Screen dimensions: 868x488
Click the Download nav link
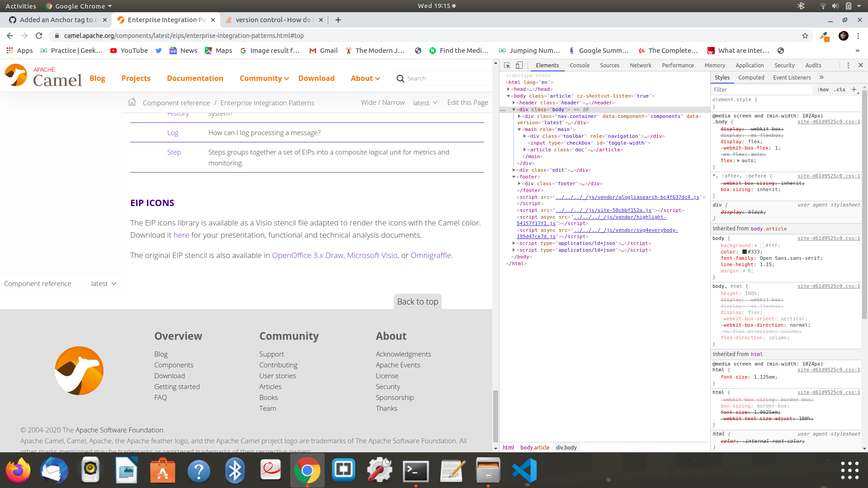tap(316, 78)
